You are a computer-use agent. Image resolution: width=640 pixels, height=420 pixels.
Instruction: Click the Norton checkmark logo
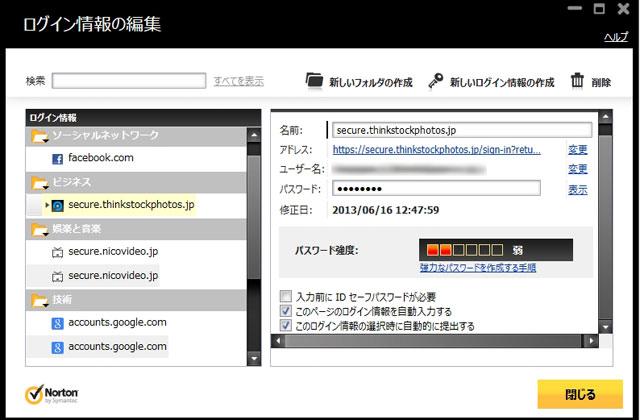coord(34,394)
